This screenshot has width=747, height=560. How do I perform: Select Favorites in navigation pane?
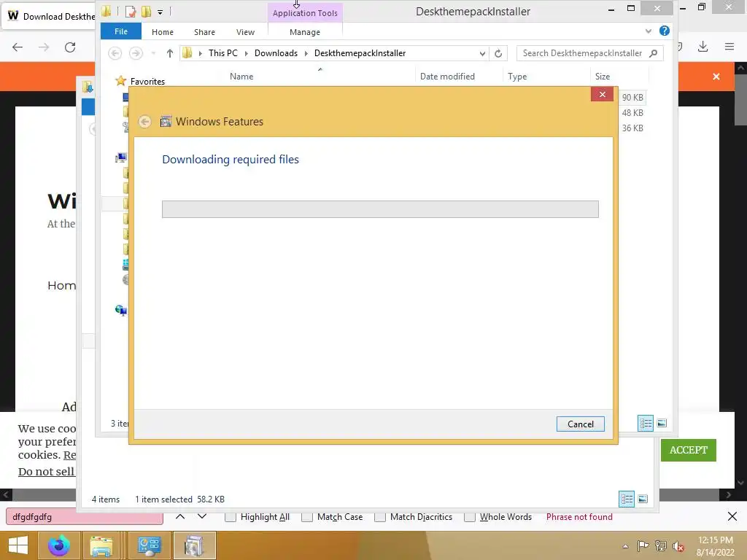[x=147, y=82]
